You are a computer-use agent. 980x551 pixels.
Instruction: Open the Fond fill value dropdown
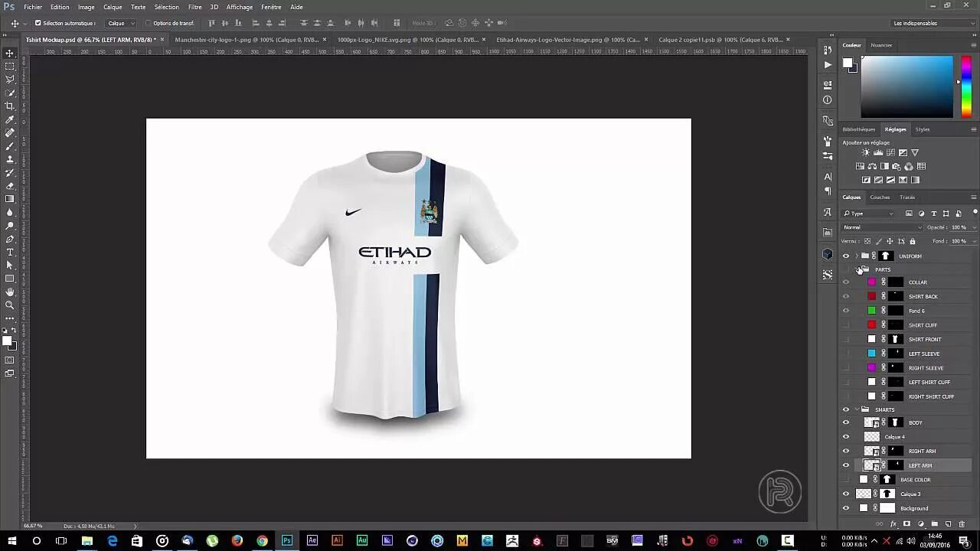tap(973, 241)
